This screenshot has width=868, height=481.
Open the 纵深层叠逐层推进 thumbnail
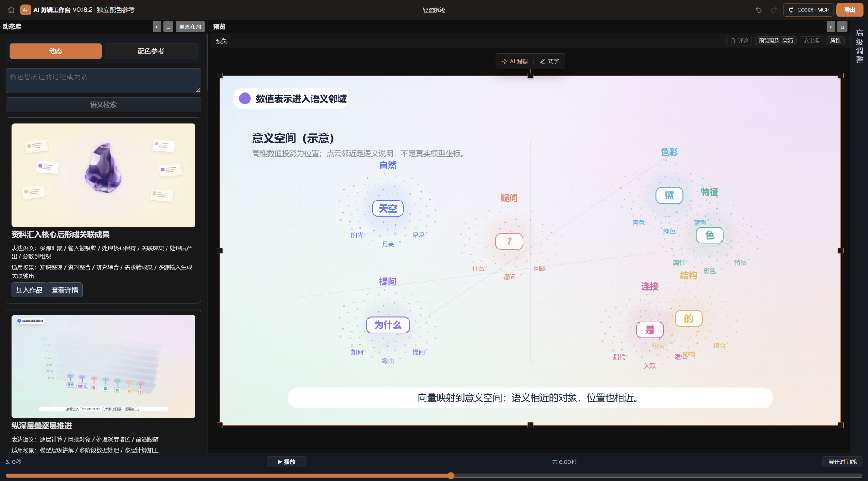(x=103, y=366)
